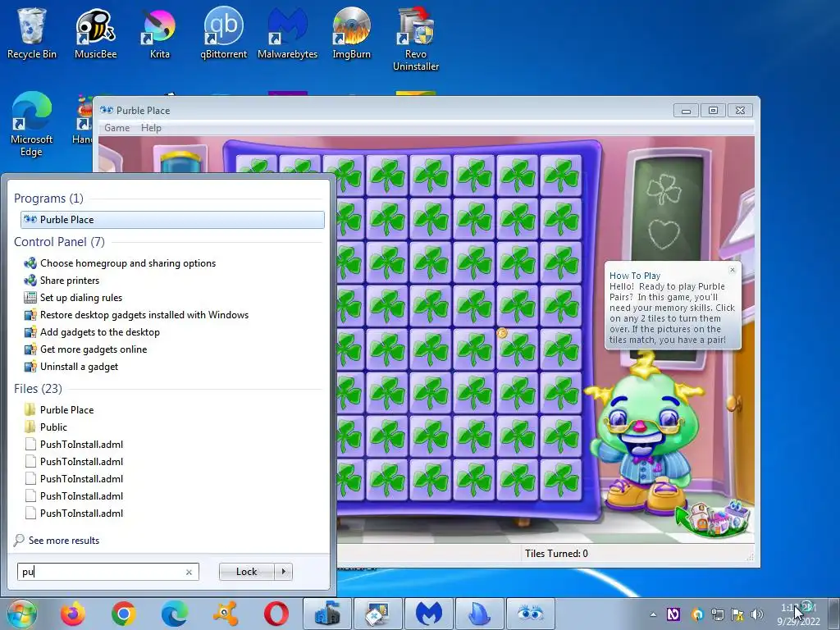Open the Public folder under Files

pyautogui.click(x=53, y=427)
